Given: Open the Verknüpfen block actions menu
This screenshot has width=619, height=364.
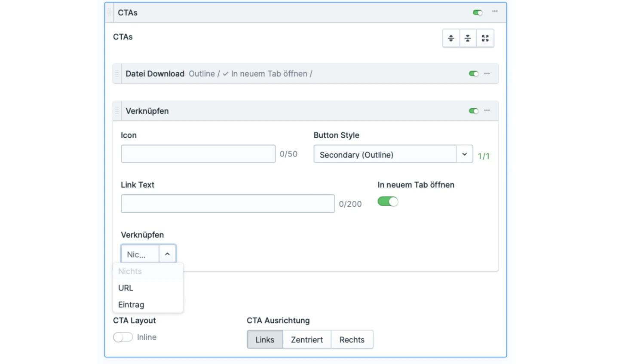Looking at the screenshot, I should 487,110.
